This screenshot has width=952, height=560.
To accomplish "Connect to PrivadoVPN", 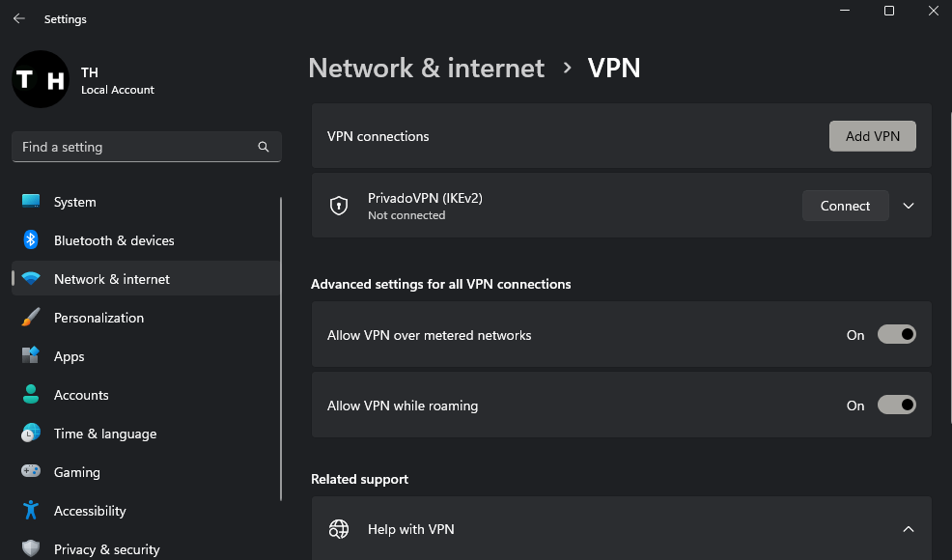I will [x=845, y=206].
